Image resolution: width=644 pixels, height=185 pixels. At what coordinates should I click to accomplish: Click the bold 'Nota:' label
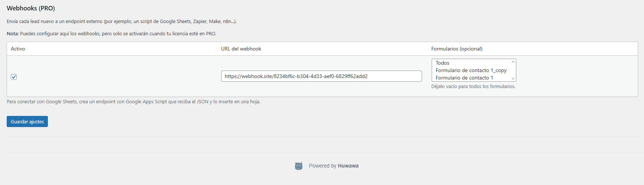pyautogui.click(x=13, y=34)
